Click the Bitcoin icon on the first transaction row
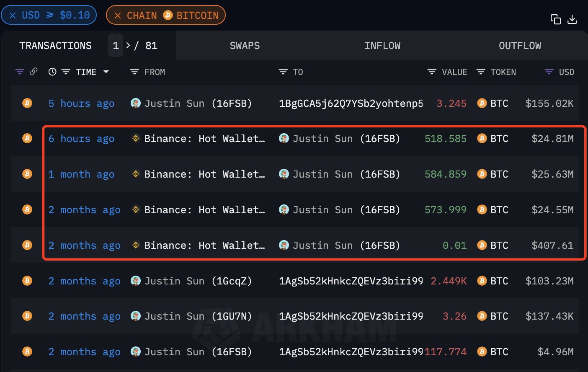This screenshot has width=588, height=372. (27, 103)
